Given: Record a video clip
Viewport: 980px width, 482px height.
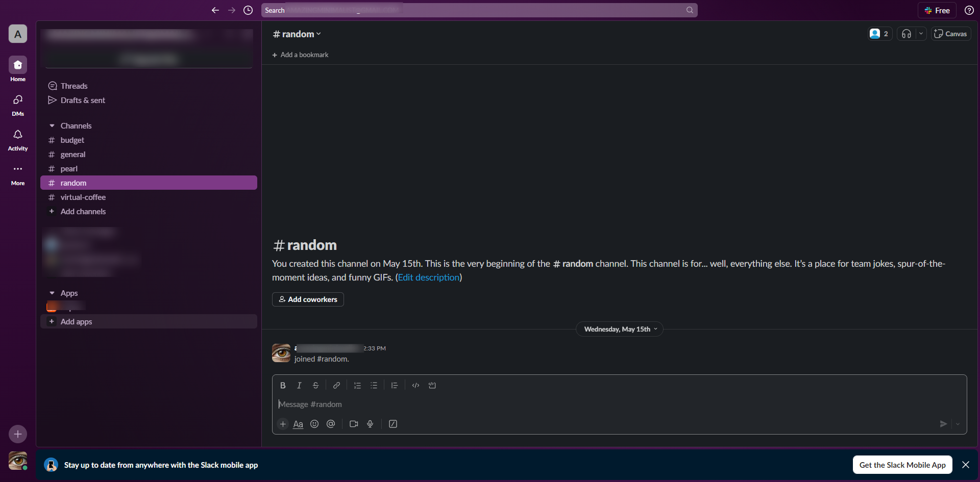Looking at the screenshot, I should pos(354,424).
